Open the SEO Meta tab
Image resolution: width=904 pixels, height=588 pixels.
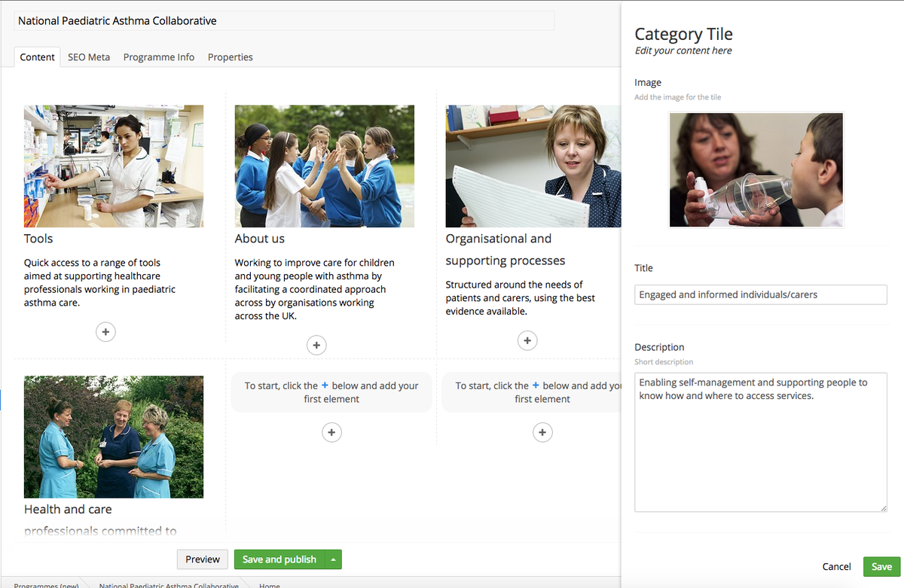coord(89,56)
